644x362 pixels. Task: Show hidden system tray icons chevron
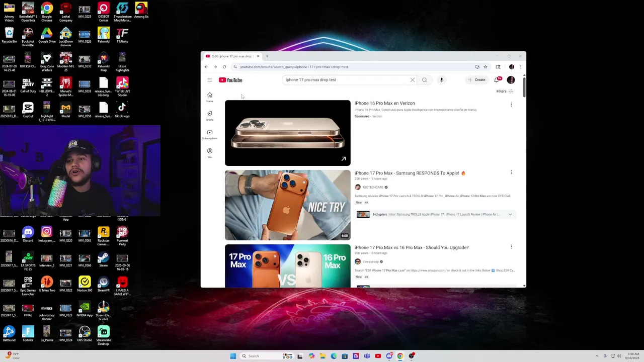597,356
